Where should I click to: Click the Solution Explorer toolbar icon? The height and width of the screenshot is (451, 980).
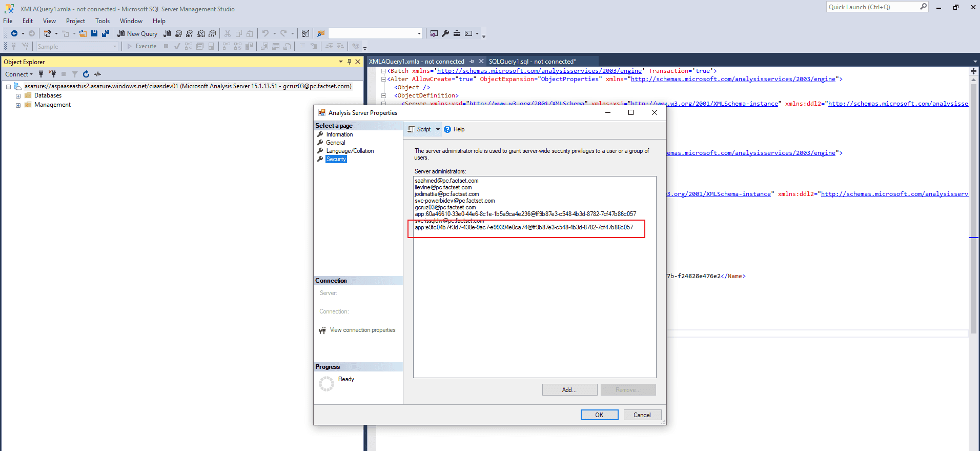click(x=434, y=33)
